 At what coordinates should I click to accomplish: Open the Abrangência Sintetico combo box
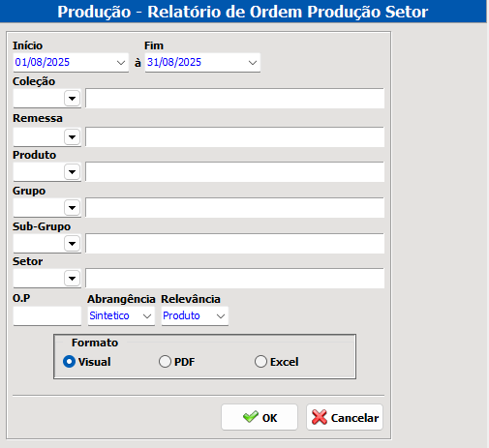click(121, 315)
